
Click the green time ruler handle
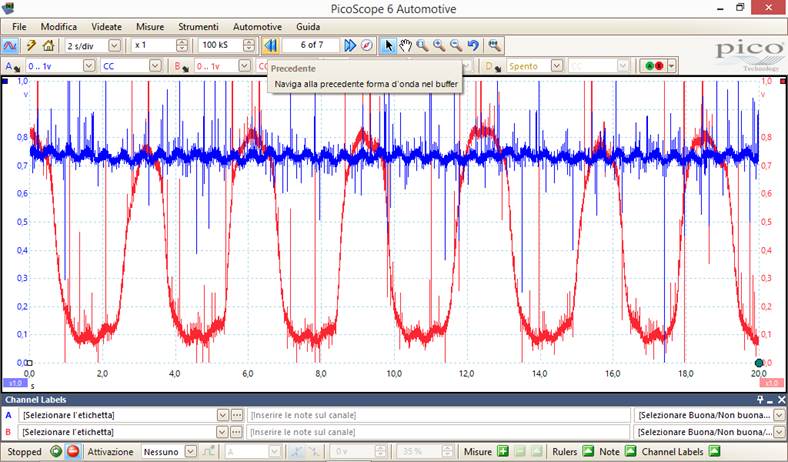pos(759,362)
